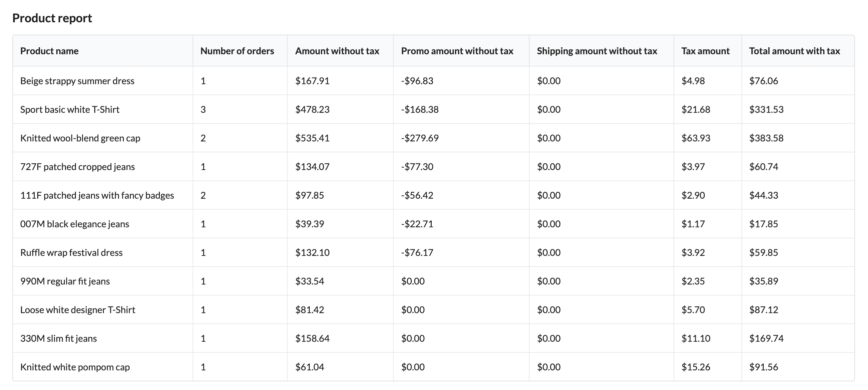This screenshot has height=390, width=868.
Task: Click the 'Amount without tax' column header
Action: [x=337, y=51]
